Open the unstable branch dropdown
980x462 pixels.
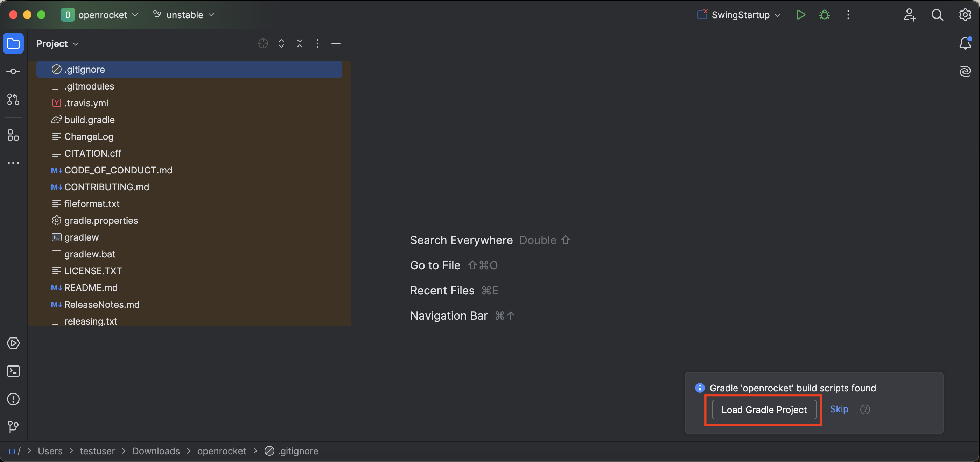(184, 15)
